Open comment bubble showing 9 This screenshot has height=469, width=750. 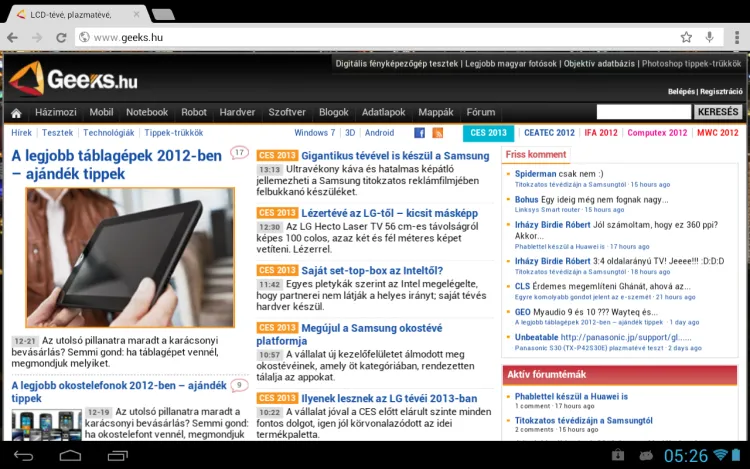(x=239, y=385)
